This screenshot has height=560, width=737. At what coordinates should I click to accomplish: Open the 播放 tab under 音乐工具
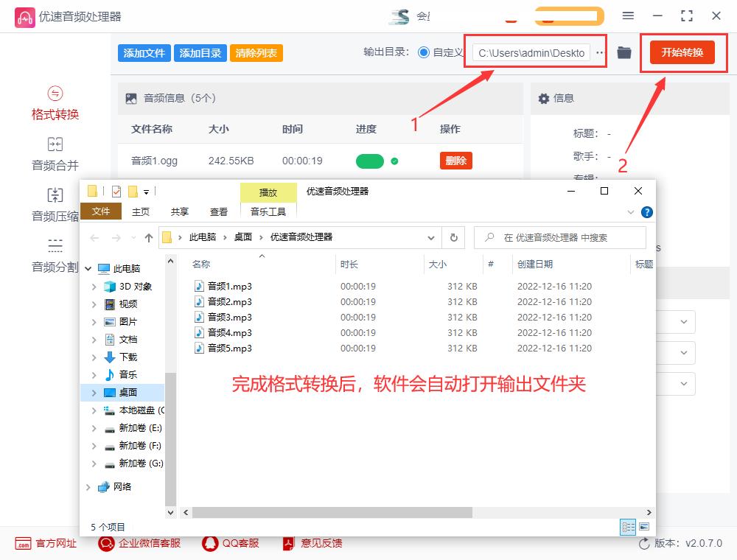click(x=268, y=192)
